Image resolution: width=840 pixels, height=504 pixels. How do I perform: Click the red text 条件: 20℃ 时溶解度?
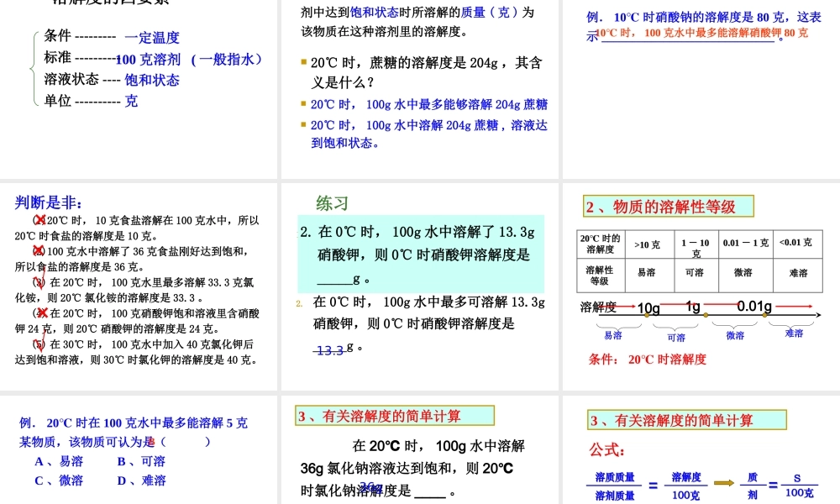[647, 360]
